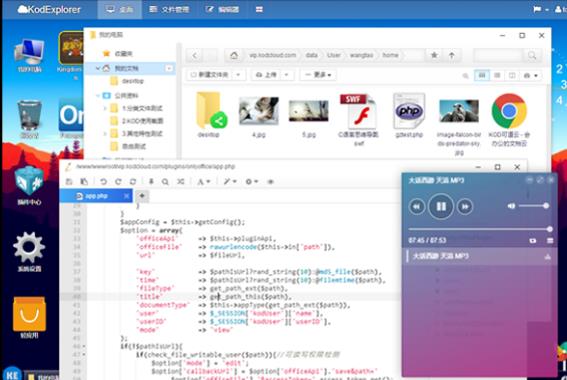The width and height of the screenshot is (567, 380).
Task: Mute the music player speaker icon
Action: coord(511,206)
